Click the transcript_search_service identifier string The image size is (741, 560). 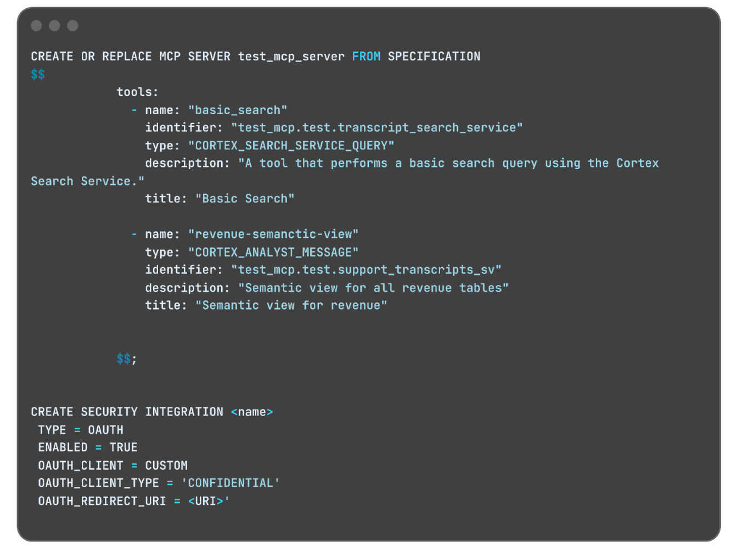(x=377, y=128)
